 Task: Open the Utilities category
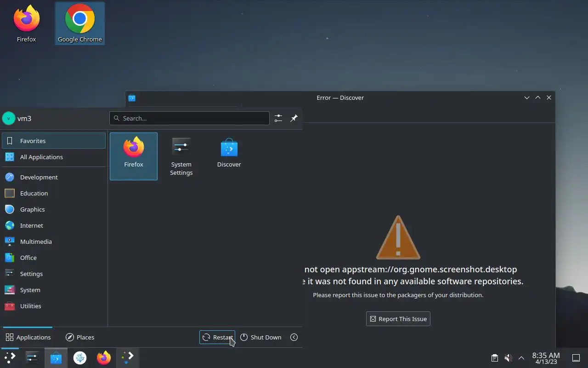(54, 306)
